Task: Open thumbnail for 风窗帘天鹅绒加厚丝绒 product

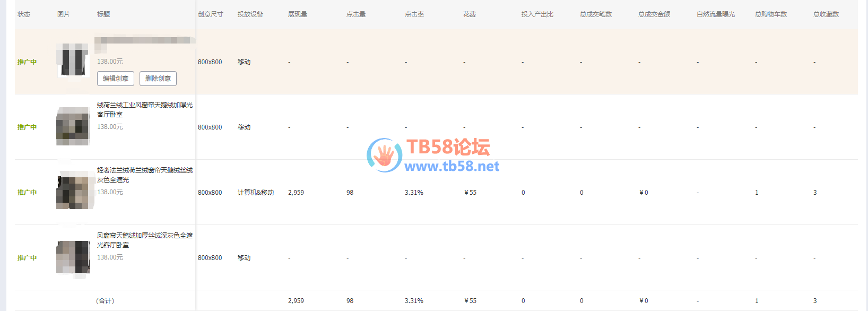Action: [x=73, y=257]
